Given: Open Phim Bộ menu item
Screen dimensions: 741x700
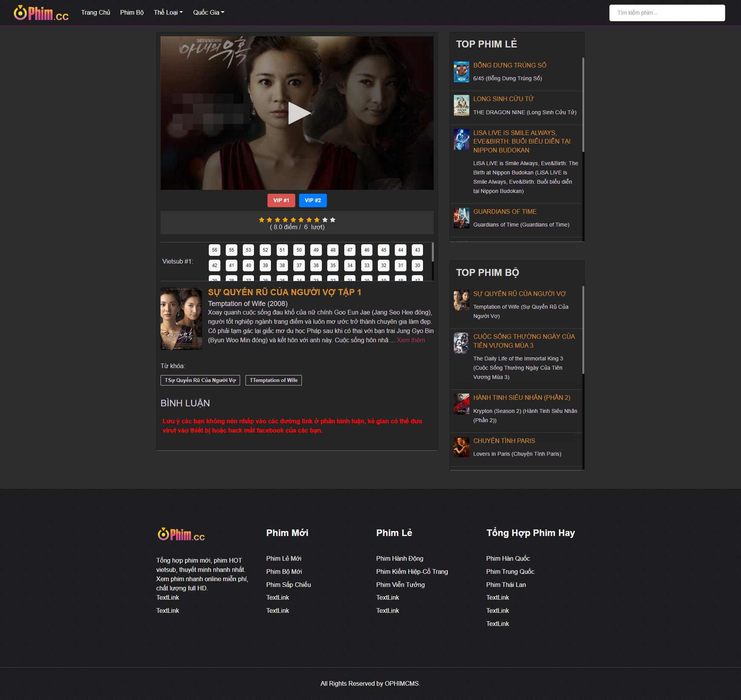Looking at the screenshot, I should 132,12.
